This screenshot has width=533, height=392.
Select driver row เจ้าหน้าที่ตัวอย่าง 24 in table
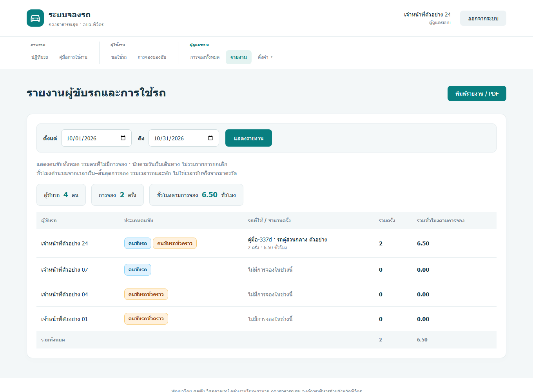pyautogui.click(x=266, y=243)
